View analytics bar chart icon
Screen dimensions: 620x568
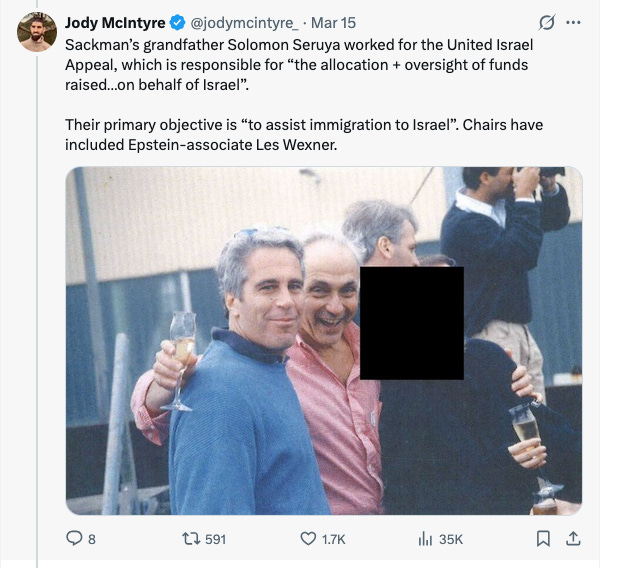[x=425, y=539]
